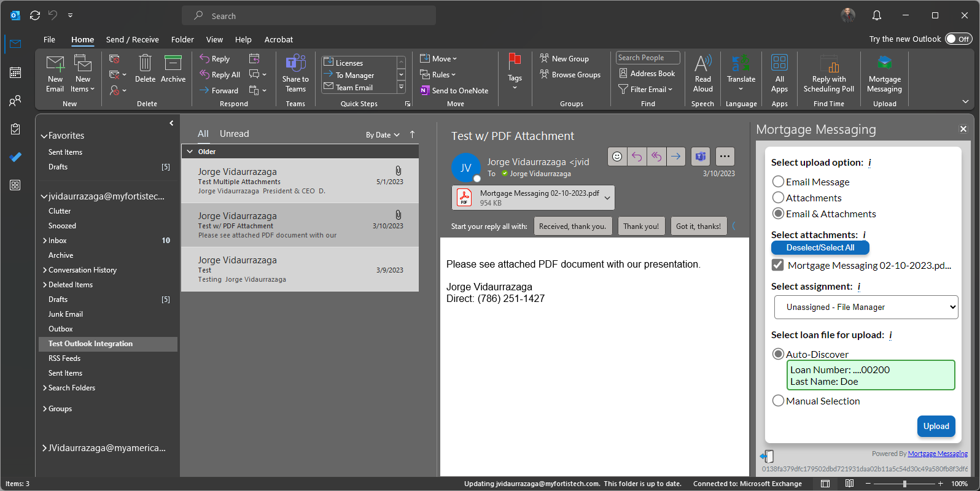Open the Acrobat ribbon tab
980x491 pixels.
coord(279,39)
